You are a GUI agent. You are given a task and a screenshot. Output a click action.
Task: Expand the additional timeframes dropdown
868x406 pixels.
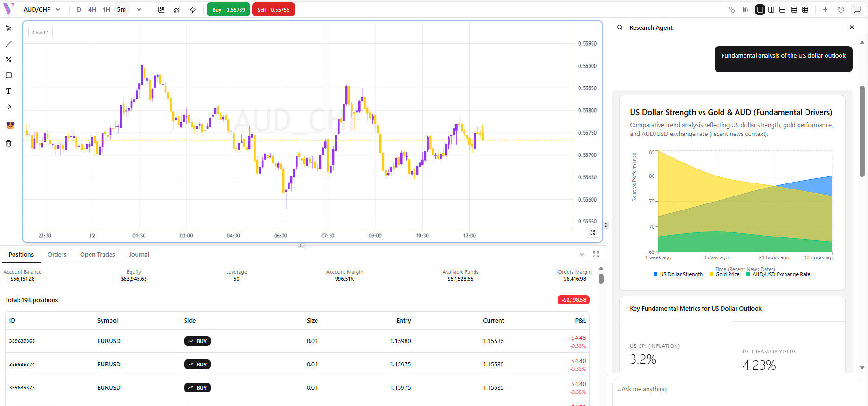pos(139,10)
